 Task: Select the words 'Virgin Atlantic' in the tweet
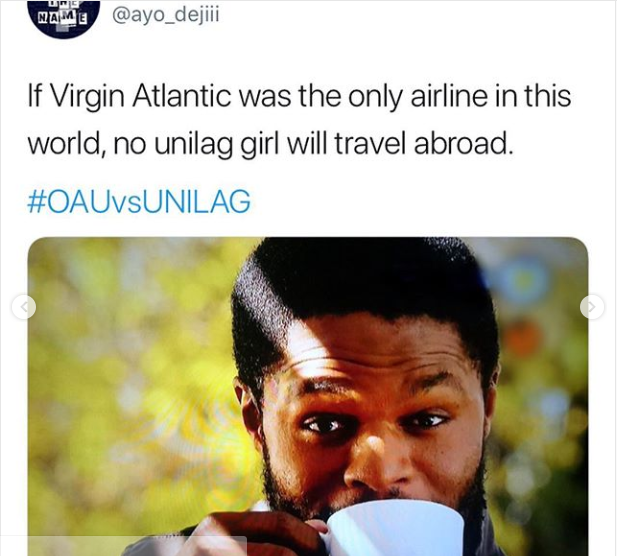(142, 96)
